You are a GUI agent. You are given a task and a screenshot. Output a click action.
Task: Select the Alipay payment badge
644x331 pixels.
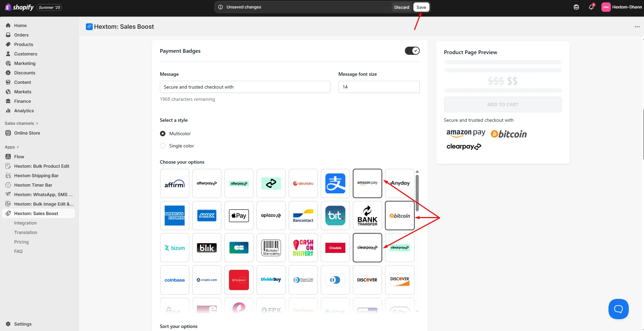click(335, 183)
